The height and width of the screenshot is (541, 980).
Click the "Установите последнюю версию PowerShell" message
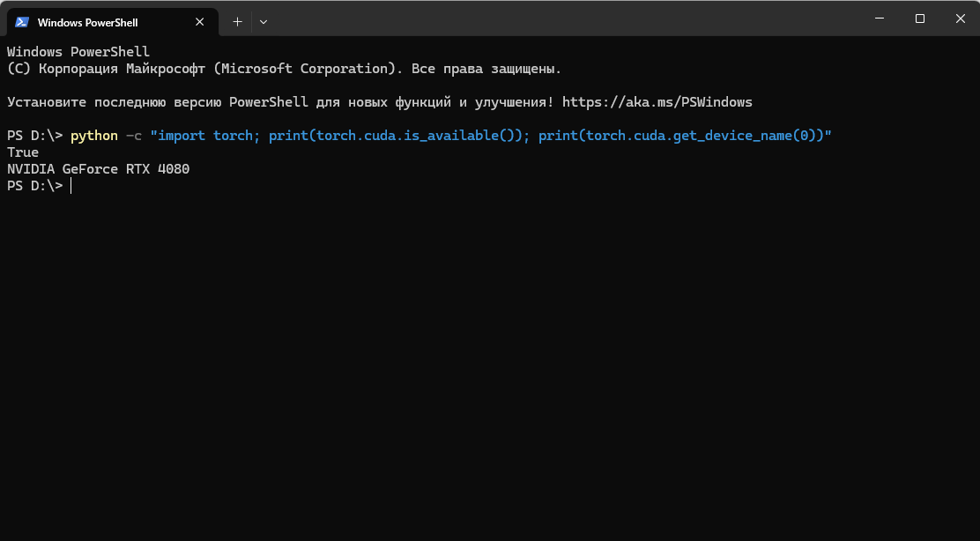point(176,102)
